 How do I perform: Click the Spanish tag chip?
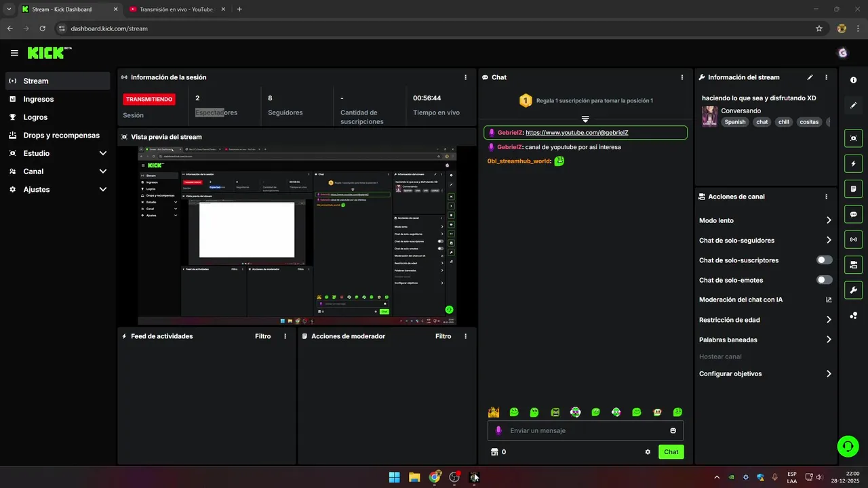[x=734, y=122]
